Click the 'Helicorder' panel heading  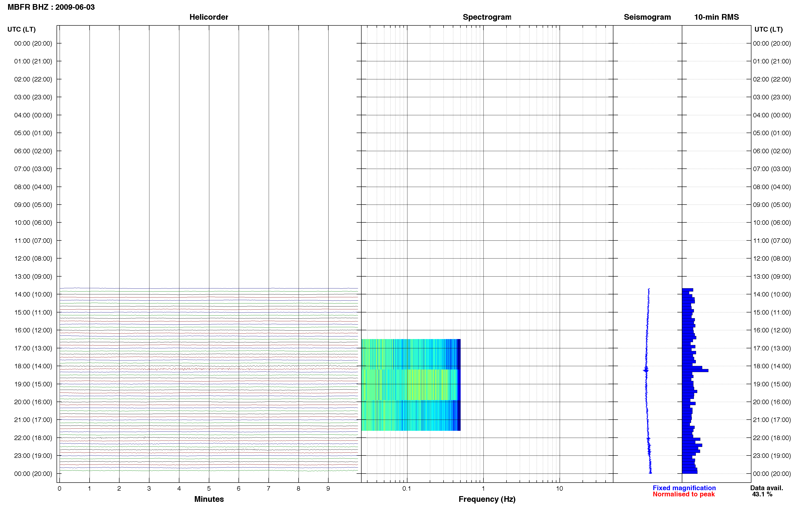[209, 17]
